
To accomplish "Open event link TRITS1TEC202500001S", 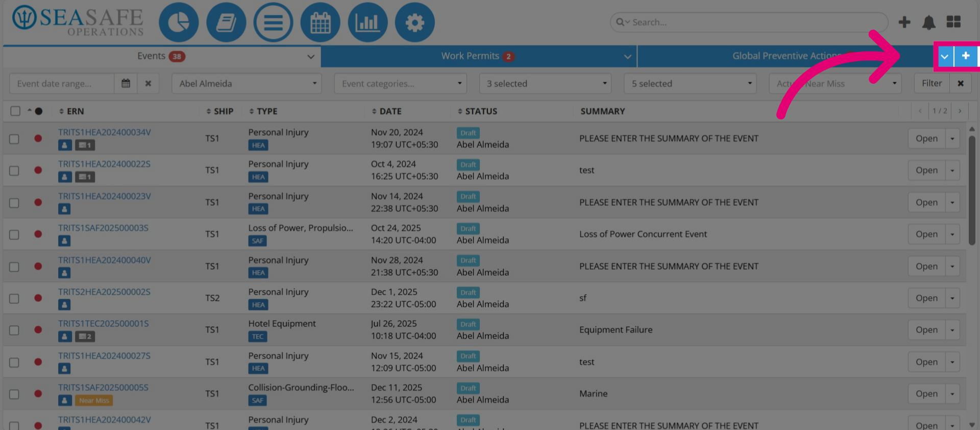I will pos(104,324).
